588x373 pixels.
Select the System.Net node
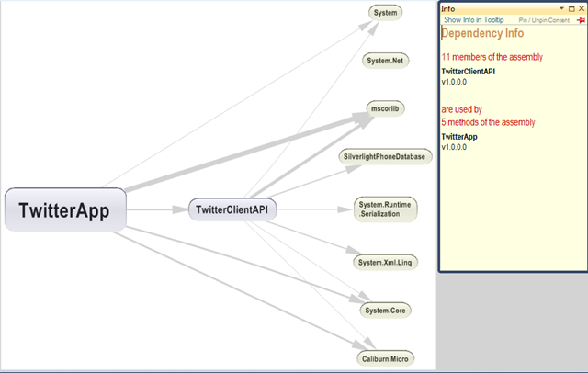pos(386,61)
